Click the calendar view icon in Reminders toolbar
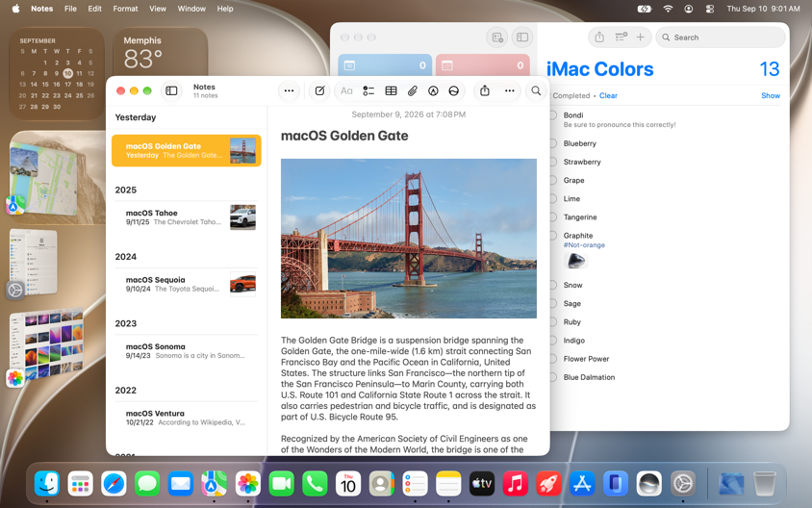The image size is (812, 508). click(497, 38)
